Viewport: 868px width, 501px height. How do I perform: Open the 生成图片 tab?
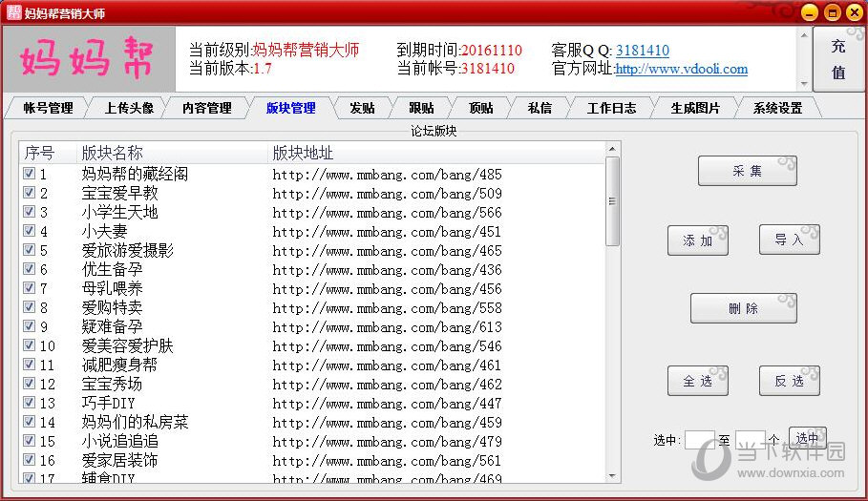point(695,108)
